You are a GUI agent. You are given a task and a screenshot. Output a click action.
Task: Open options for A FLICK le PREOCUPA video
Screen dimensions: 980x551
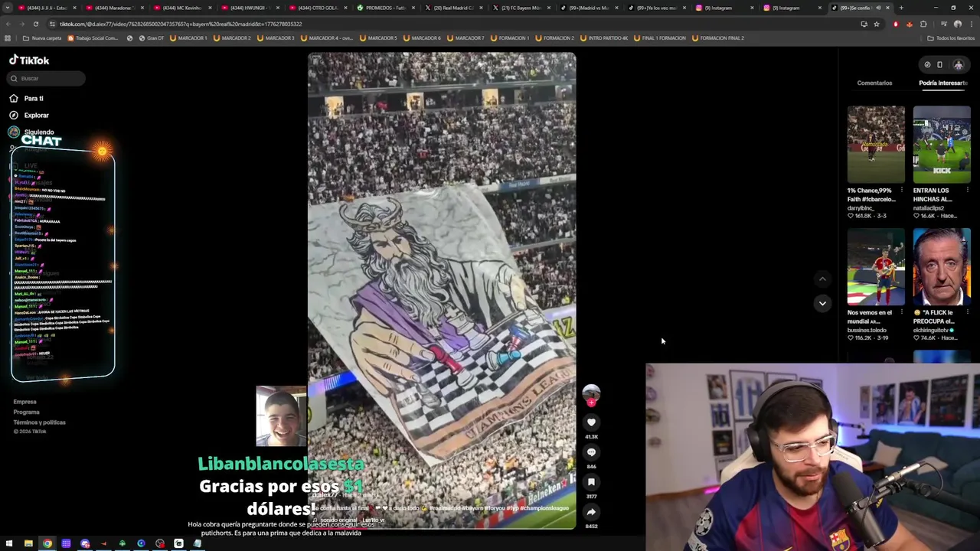(967, 313)
